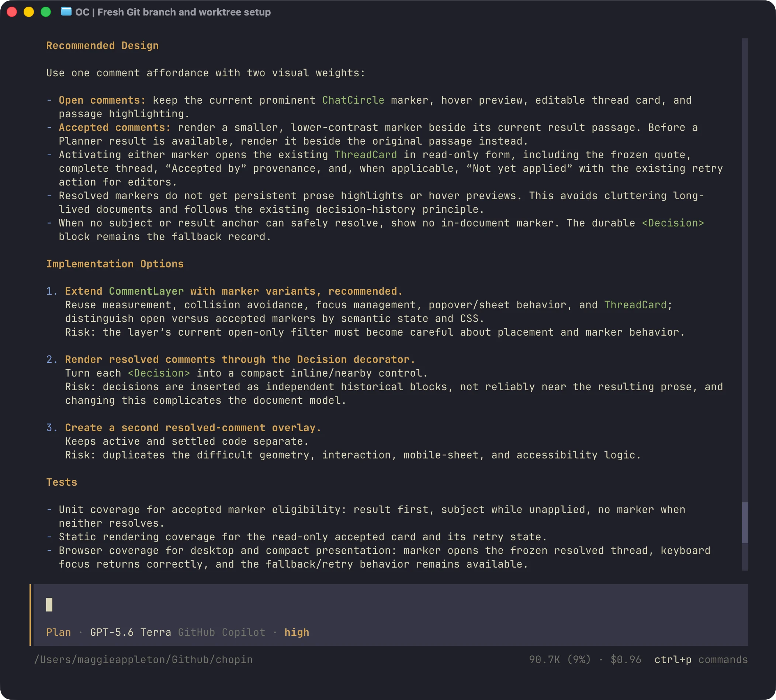This screenshot has height=700, width=776.
Task: Click the 'ChatCircle' code word
Action: tap(353, 100)
